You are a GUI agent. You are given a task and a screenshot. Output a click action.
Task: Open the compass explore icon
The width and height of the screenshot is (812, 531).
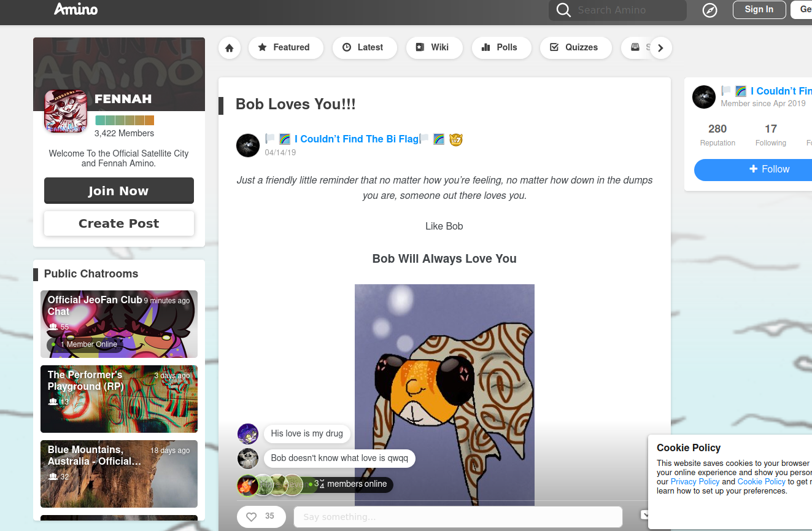[x=710, y=10]
